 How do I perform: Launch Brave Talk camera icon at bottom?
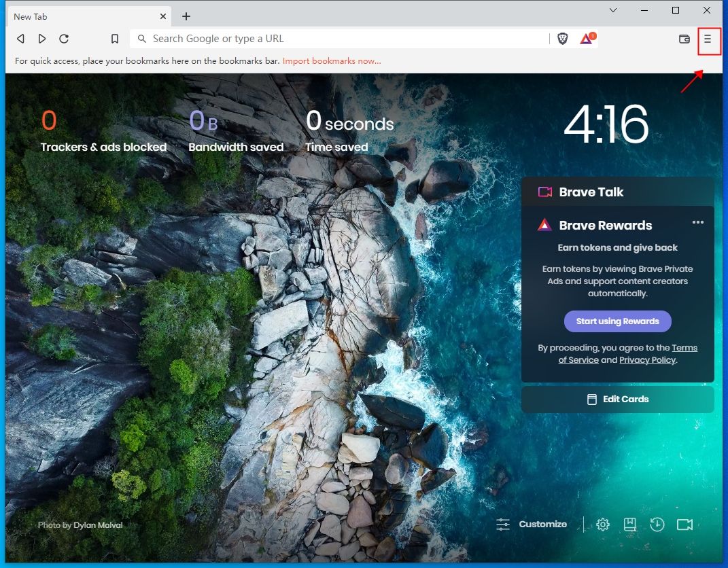click(684, 525)
